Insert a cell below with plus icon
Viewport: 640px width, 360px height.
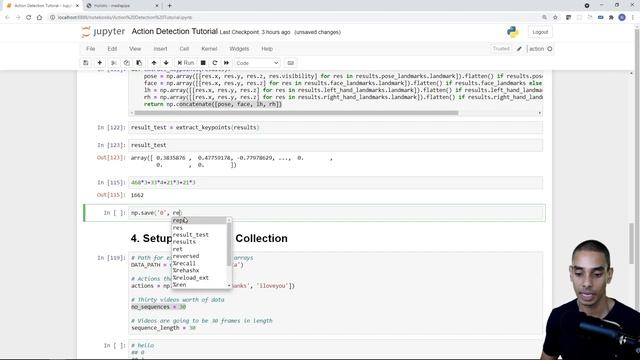(99, 63)
